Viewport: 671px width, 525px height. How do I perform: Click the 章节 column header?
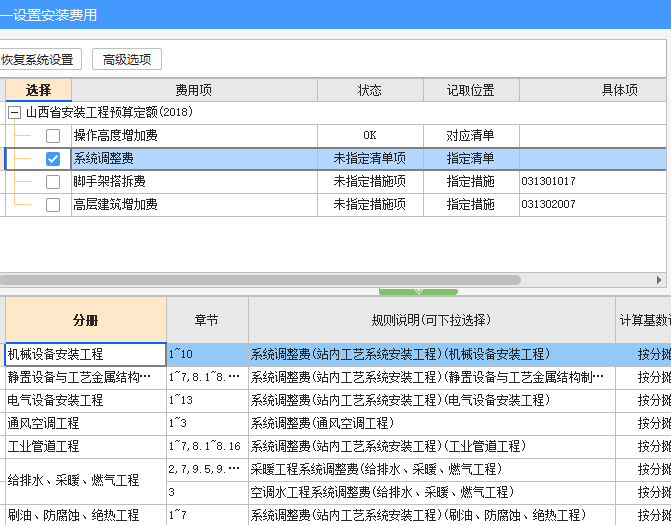pyautogui.click(x=207, y=320)
